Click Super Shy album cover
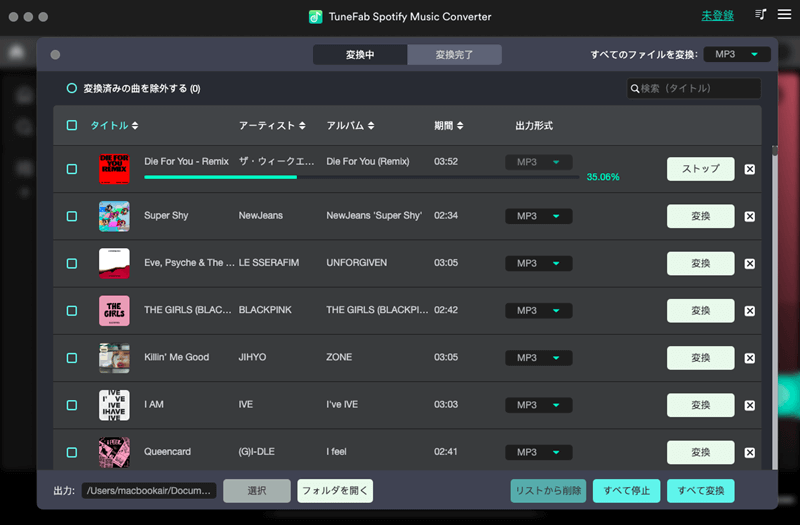 (x=114, y=216)
